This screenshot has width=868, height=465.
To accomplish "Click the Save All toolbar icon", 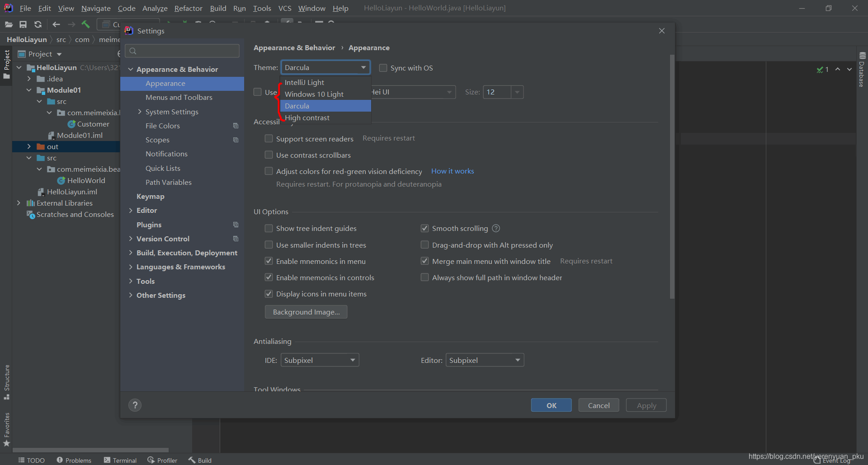I will point(23,24).
